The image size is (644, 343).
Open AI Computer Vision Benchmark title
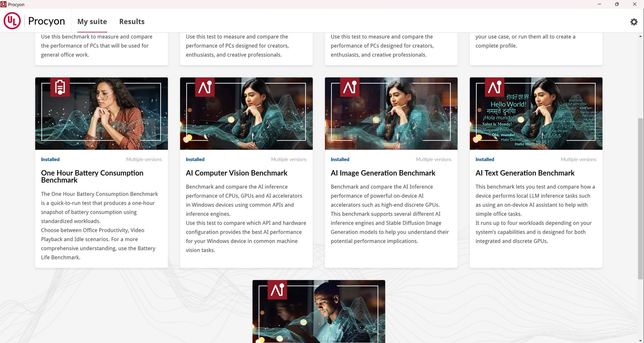pos(236,173)
